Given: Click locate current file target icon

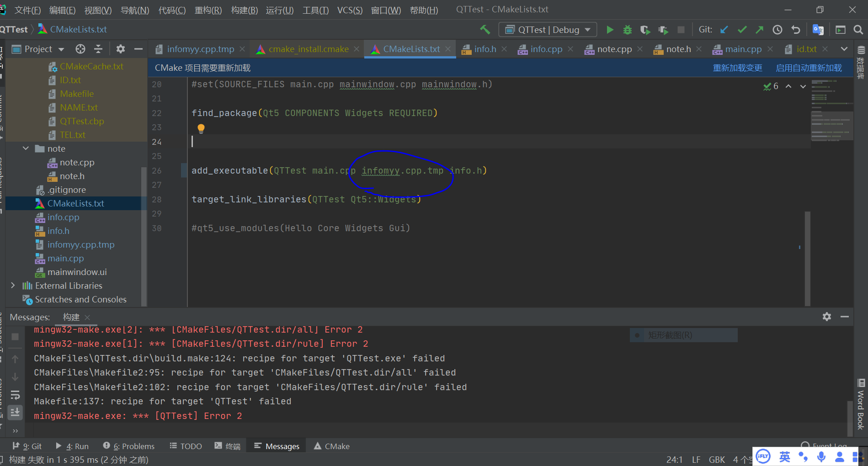Looking at the screenshot, I should 80,49.
